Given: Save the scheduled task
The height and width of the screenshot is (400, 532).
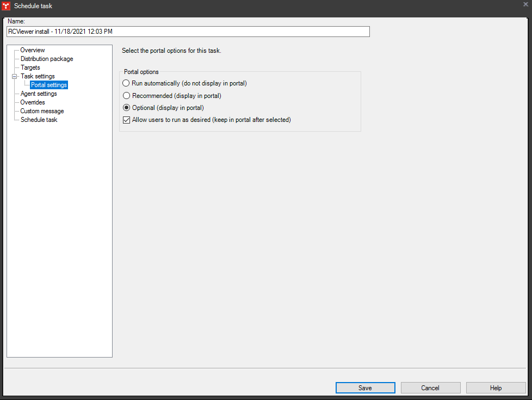Looking at the screenshot, I should point(365,387).
